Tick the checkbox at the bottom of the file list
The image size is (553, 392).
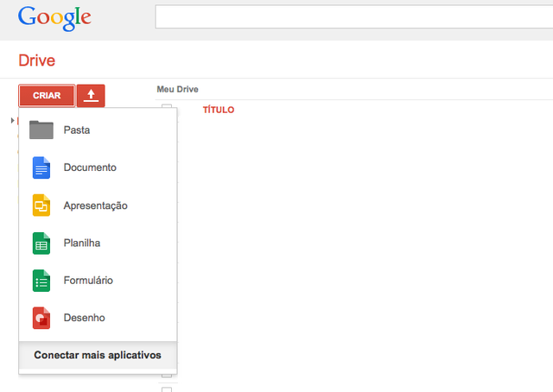coord(167,389)
